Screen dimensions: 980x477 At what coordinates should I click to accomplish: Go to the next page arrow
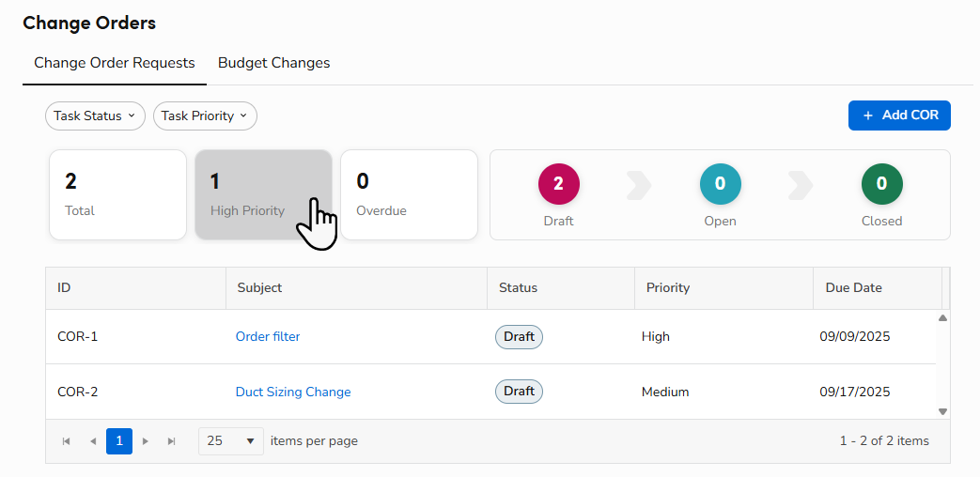tap(146, 441)
